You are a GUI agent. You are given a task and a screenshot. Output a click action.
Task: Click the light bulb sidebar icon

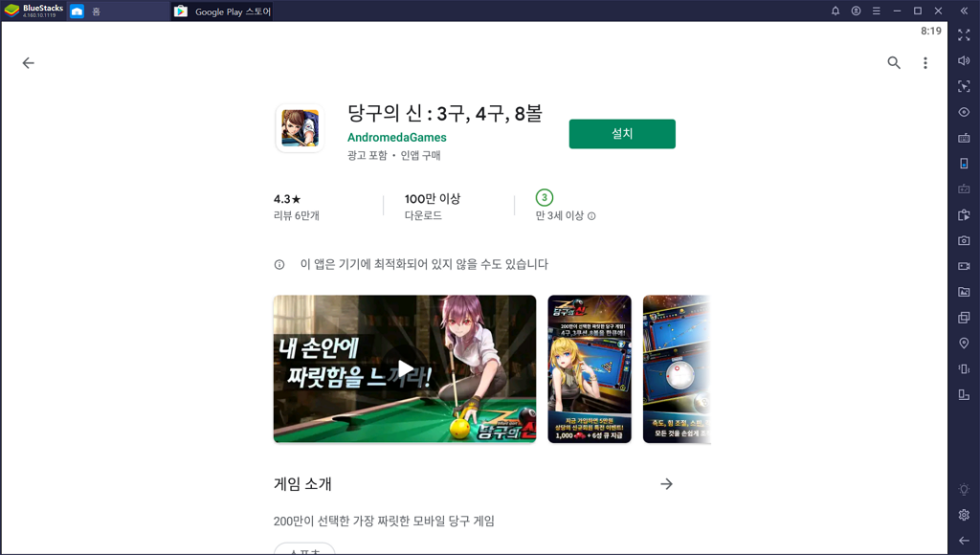[x=964, y=489]
